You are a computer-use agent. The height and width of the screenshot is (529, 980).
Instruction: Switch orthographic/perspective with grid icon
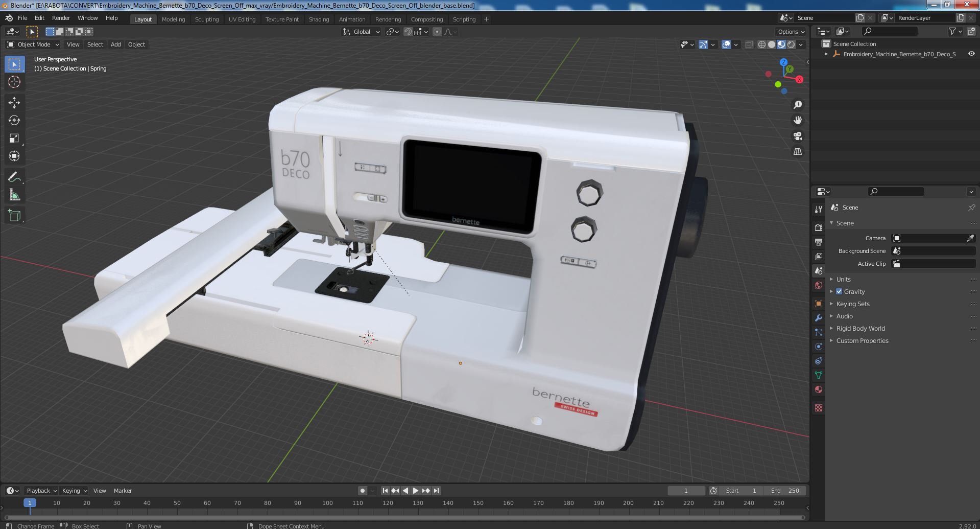(x=797, y=152)
